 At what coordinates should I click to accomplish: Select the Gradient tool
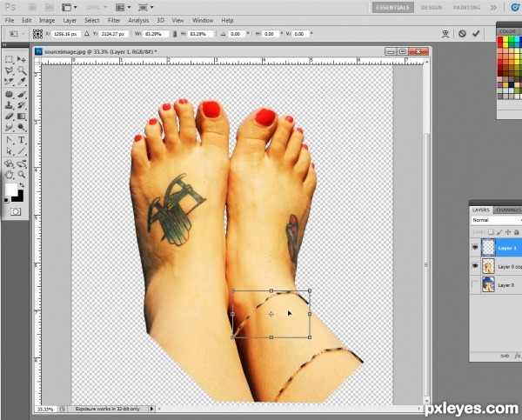[22, 117]
